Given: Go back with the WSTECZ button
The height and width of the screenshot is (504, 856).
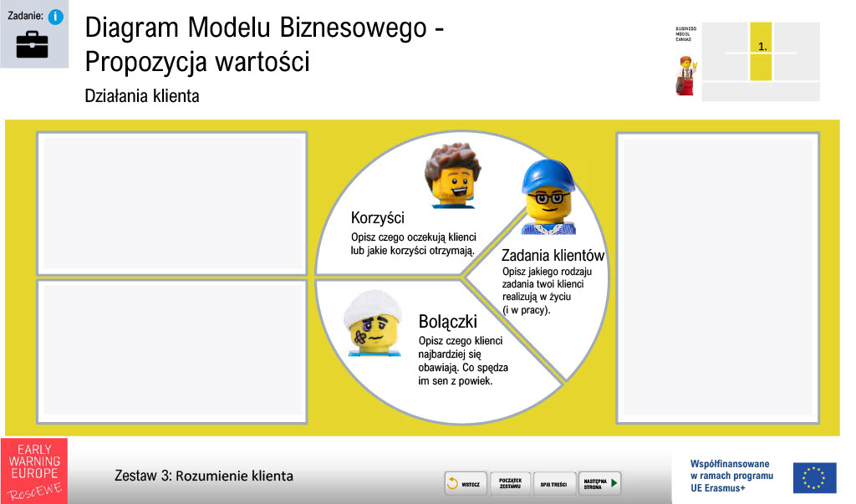Looking at the screenshot, I should click(466, 484).
